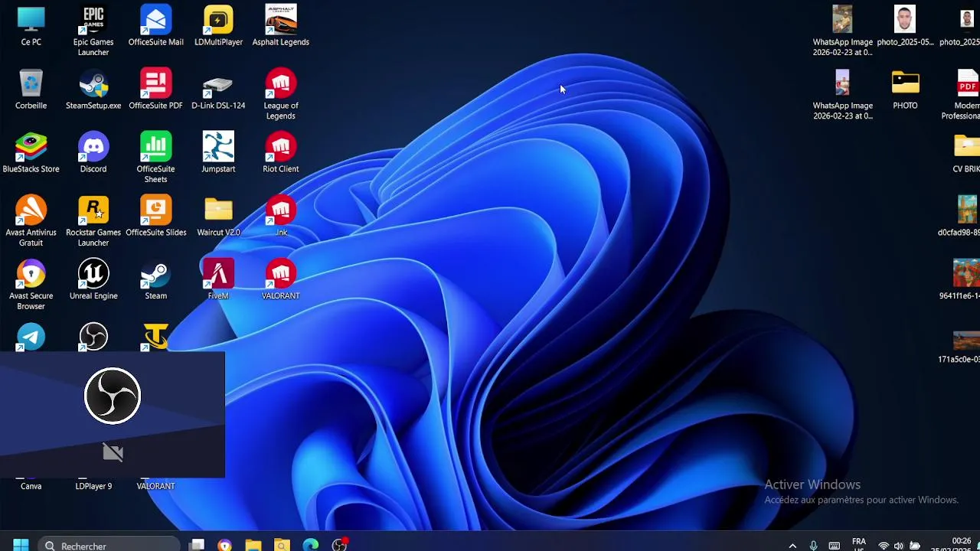
Task: Launch OfficeSuite Mail from the desktop
Action: click(155, 27)
